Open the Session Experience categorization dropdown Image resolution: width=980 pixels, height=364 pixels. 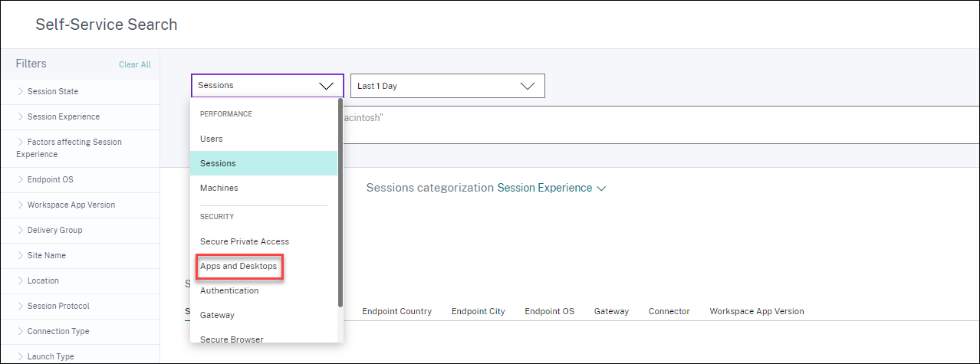pyautogui.click(x=551, y=188)
